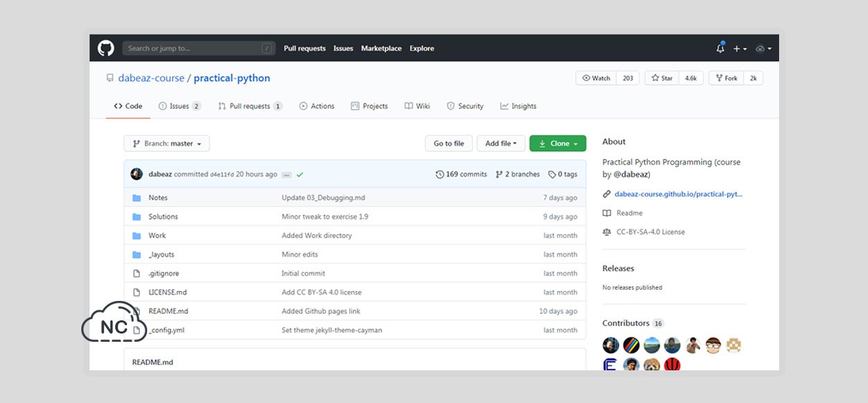
Task: Open commit Add CC BY-SA 4.0 license
Action: click(322, 293)
